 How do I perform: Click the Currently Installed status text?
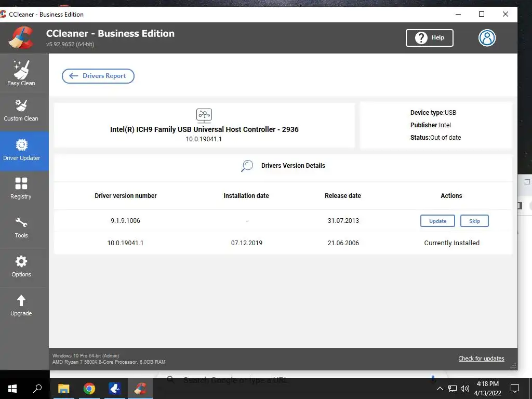tap(451, 243)
